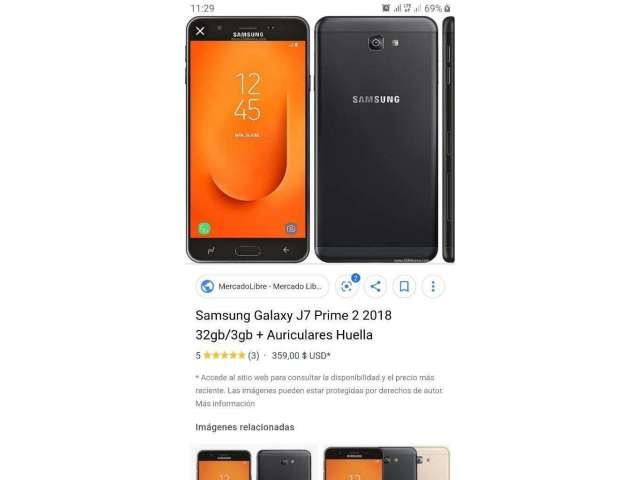Viewport: 640px width, 480px height.
Task: Tap the share icon
Action: click(376, 286)
